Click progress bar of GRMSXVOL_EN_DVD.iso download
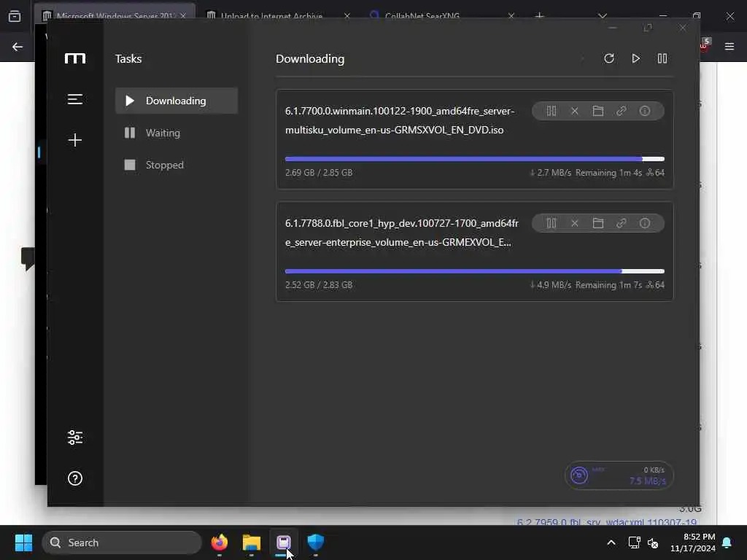The width and height of the screenshot is (747, 560). 474,159
